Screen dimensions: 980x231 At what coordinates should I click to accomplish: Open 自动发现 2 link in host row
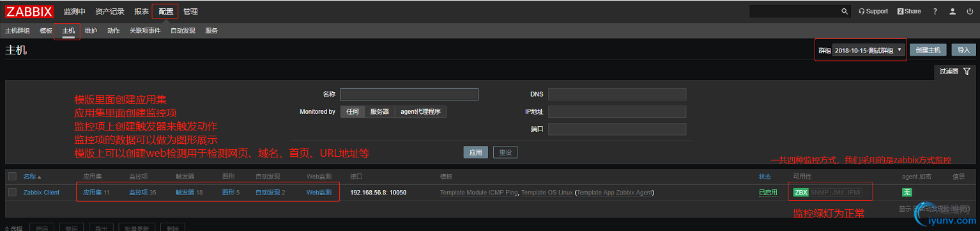pyautogui.click(x=267, y=192)
